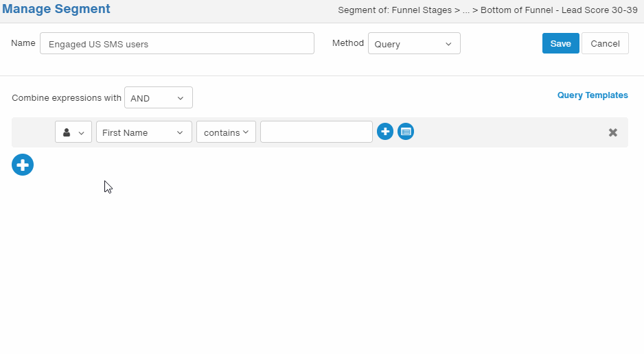644x354 pixels.
Task: Click the 'Combine expressions with' label
Action: coord(67,97)
